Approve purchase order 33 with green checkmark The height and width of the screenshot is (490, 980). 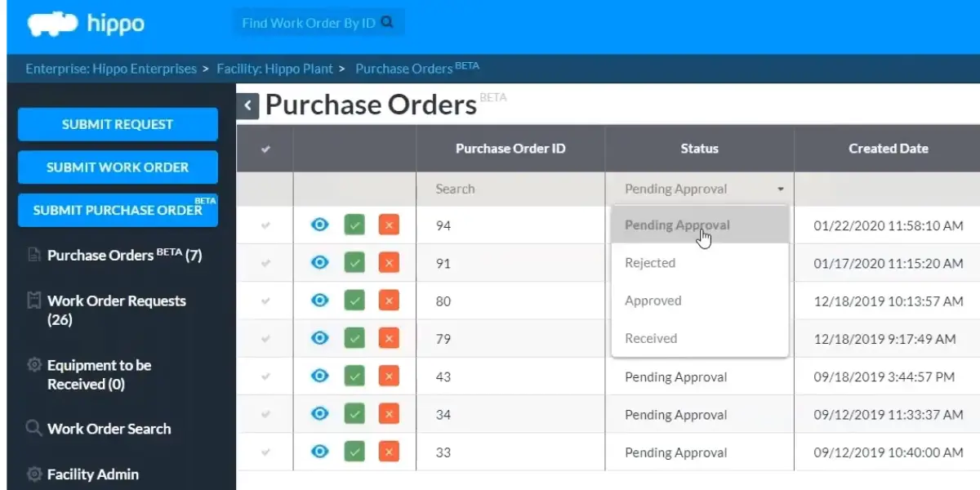354,452
